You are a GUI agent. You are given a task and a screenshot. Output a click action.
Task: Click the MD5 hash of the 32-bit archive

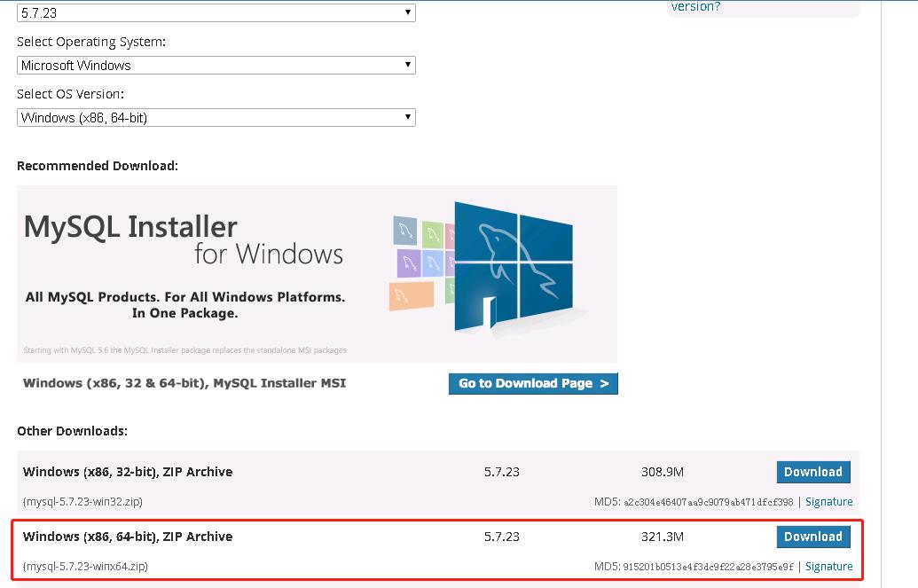[x=709, y=502]
